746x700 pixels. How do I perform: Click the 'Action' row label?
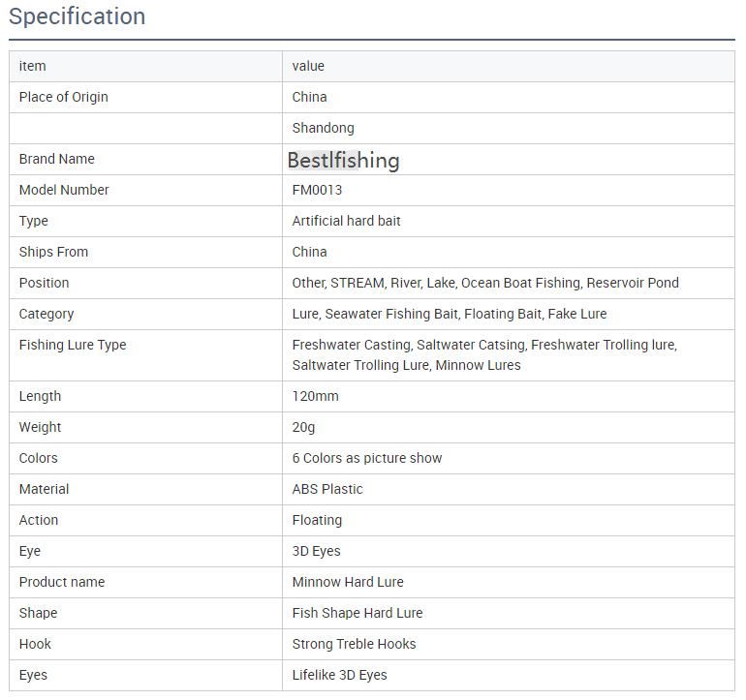tap(39, 520)
